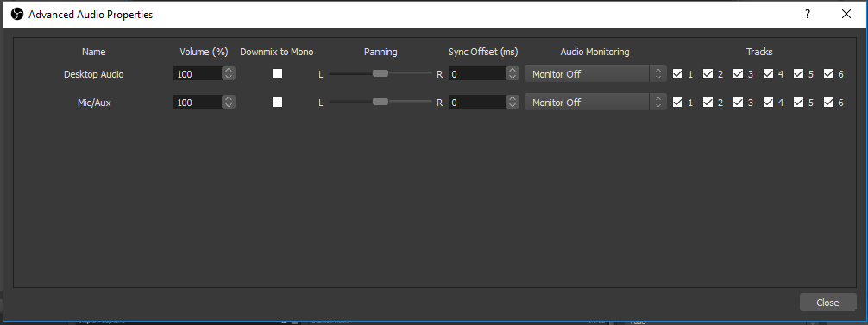This screenshot has width=868, height=325.
Task: Enable Downmix to Mono for Mic/Aux
Action: point(277,103)
